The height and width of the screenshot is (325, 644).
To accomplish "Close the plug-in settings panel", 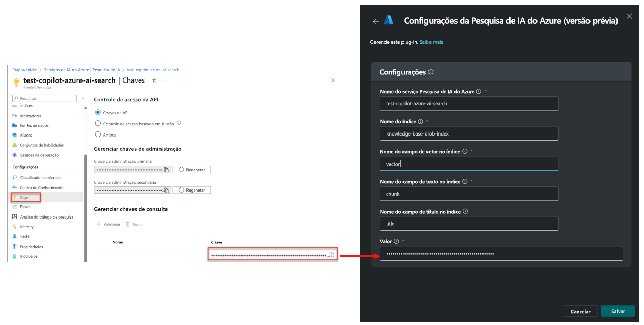I will [629, 16].
